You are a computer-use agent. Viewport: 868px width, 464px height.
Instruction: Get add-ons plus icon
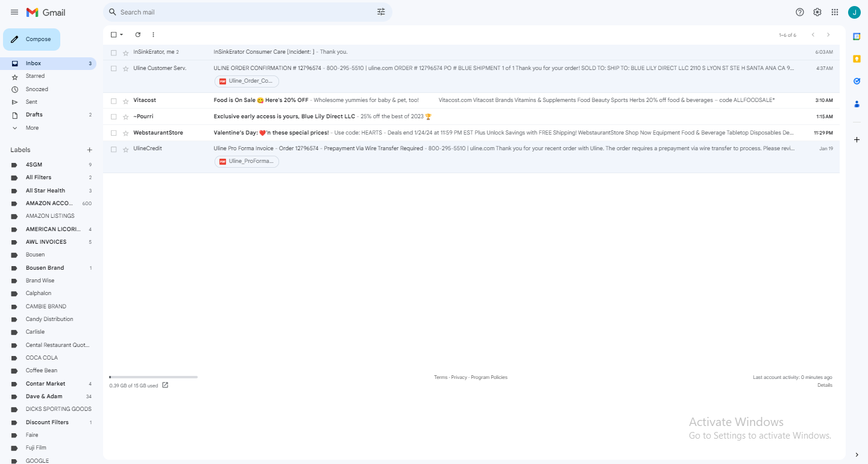(x=857, y=140)
